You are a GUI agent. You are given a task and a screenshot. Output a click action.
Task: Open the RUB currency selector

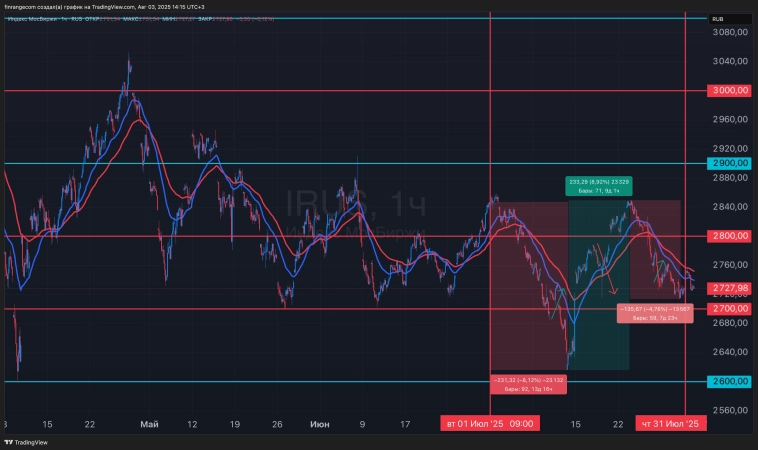[717, 19]
